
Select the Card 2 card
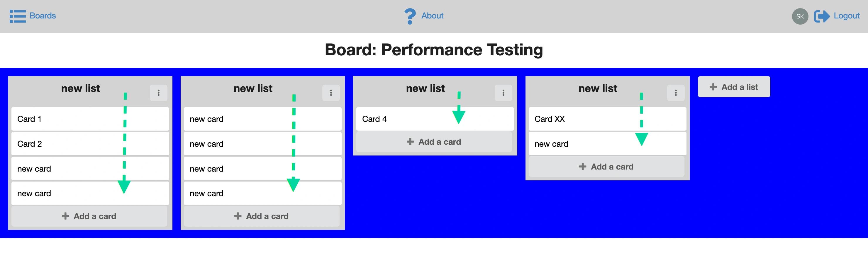tap(90, 144)
